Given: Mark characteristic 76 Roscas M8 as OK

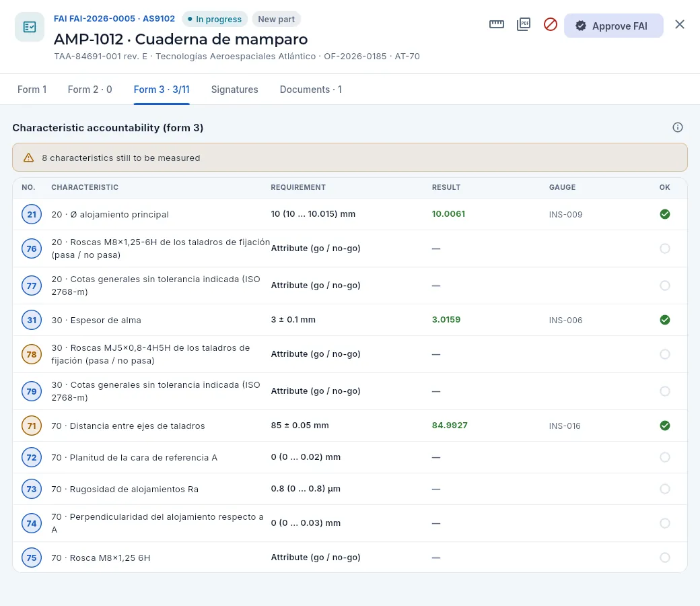Looking at the screenshot, I should coord(665,248).
